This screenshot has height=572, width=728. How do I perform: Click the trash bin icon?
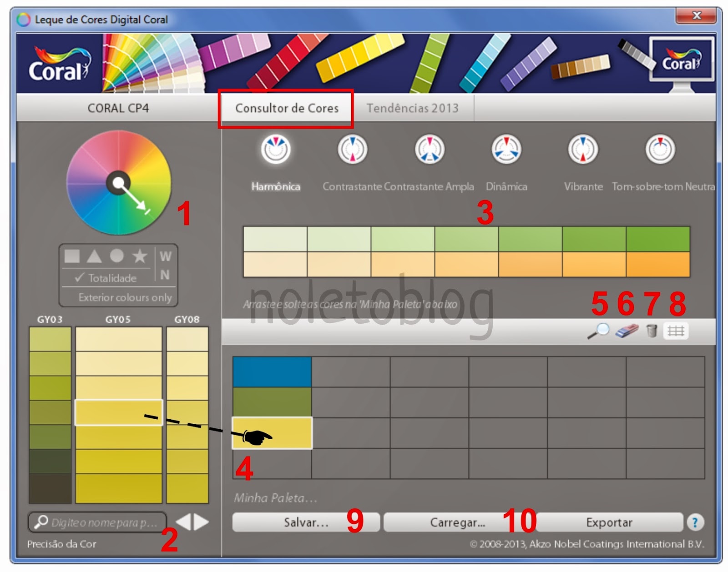pos(652,331)
